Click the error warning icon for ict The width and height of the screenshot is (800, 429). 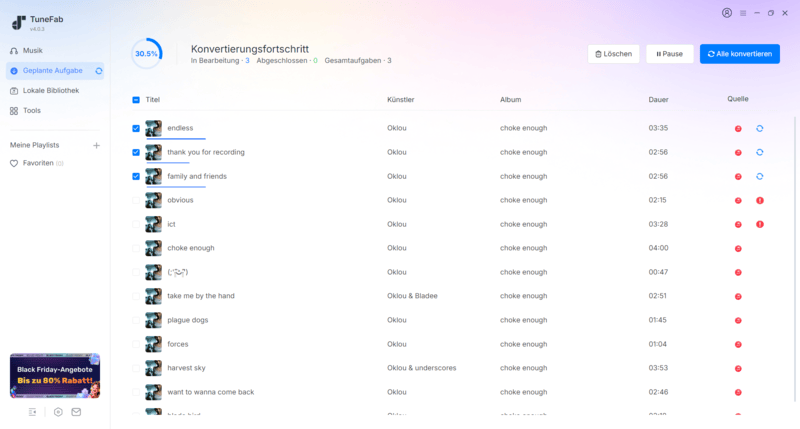[x=760, y=224]
